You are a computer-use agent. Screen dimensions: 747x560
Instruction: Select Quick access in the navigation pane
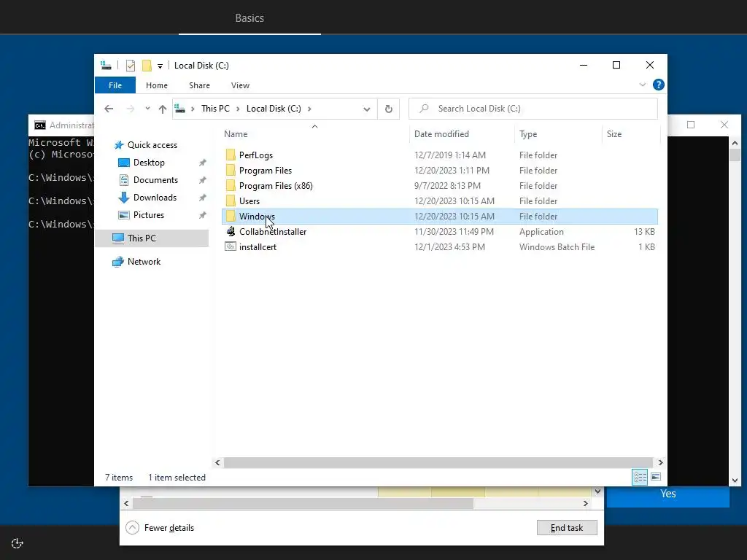pyautogui.click(x=152, y=145)
